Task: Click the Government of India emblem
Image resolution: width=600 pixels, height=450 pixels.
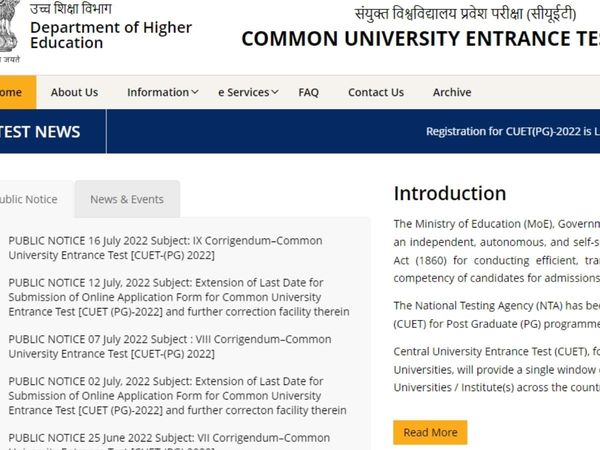Action: [x=9, y=31]
